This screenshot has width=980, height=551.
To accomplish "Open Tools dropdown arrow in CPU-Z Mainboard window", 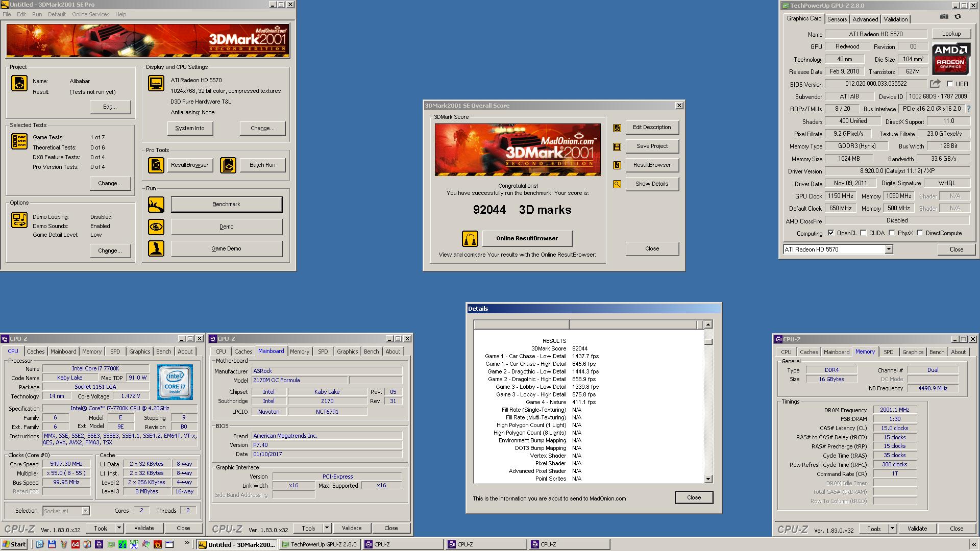I will (327, 528).
